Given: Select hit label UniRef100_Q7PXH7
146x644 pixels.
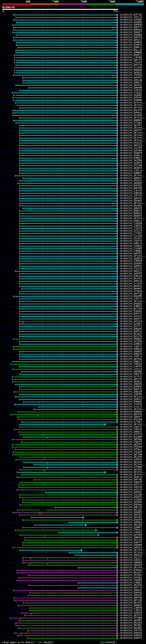Looking at the screenshot, I should (x=131, y=98).
